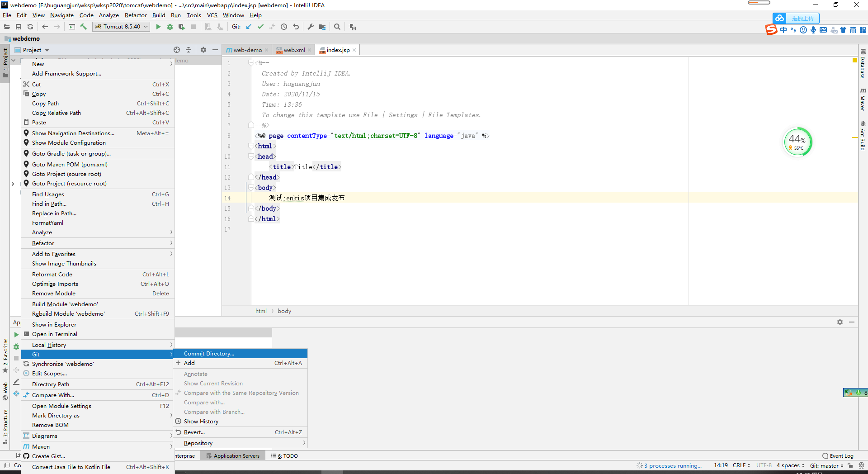
Task: Click the body breadcrumb in editor
Action: (x=284, y=311)
